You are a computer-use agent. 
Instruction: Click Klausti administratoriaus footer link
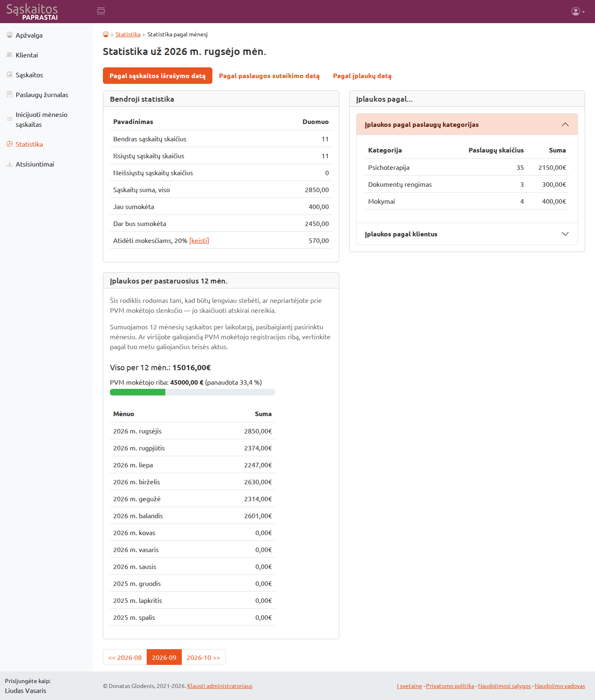pyautogui.click(x=220, y=686)
